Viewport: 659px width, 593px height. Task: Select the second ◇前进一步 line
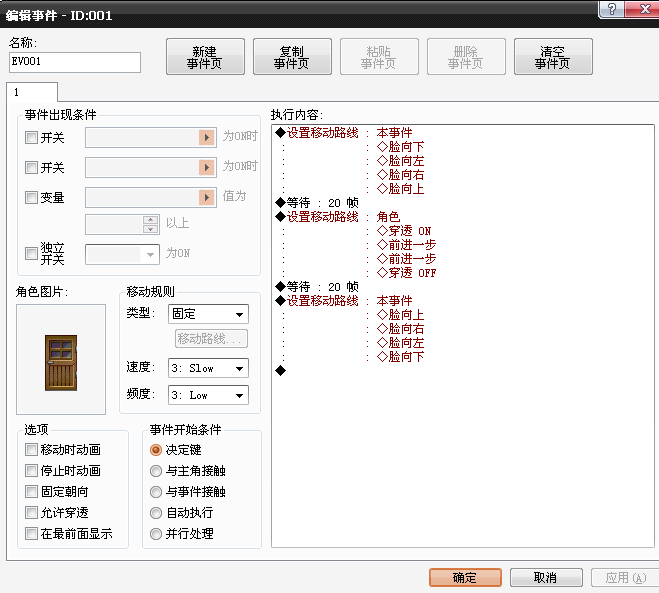(406, 259)
